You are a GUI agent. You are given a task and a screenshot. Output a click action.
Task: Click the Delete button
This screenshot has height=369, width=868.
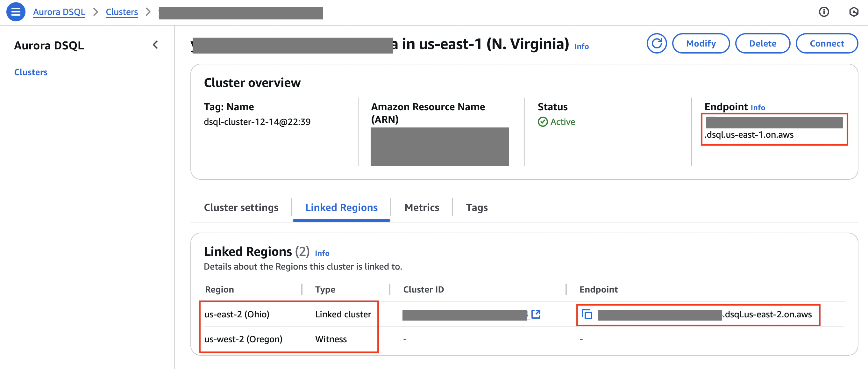tap(763, 44)
